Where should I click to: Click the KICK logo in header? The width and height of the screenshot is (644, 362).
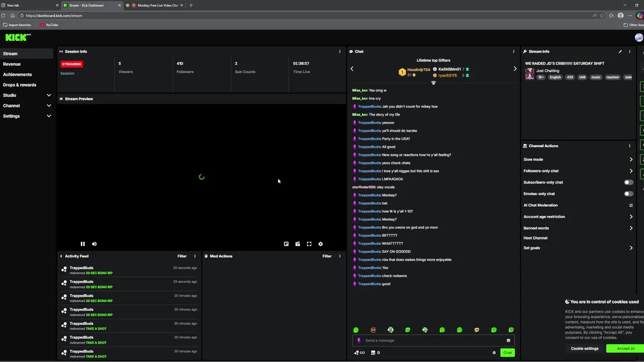coord(18,37)
